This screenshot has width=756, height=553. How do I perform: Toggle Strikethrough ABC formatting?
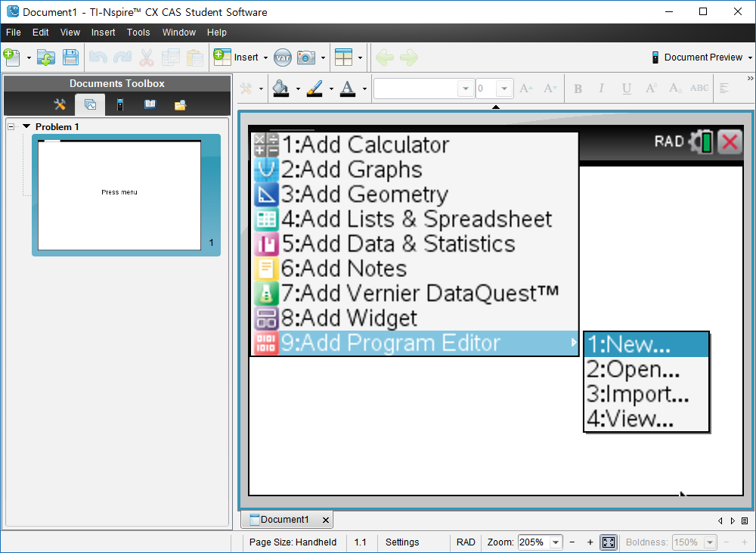pos(699,89)
